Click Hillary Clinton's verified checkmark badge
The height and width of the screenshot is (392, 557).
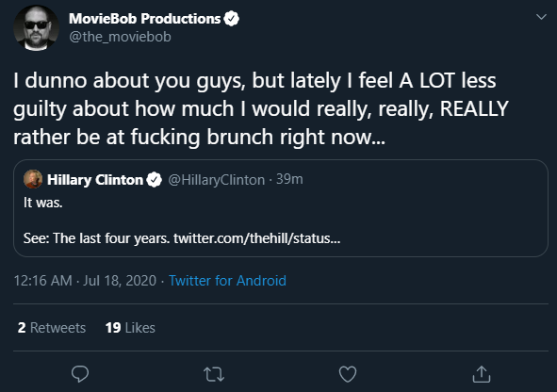(x=155, y=180)
